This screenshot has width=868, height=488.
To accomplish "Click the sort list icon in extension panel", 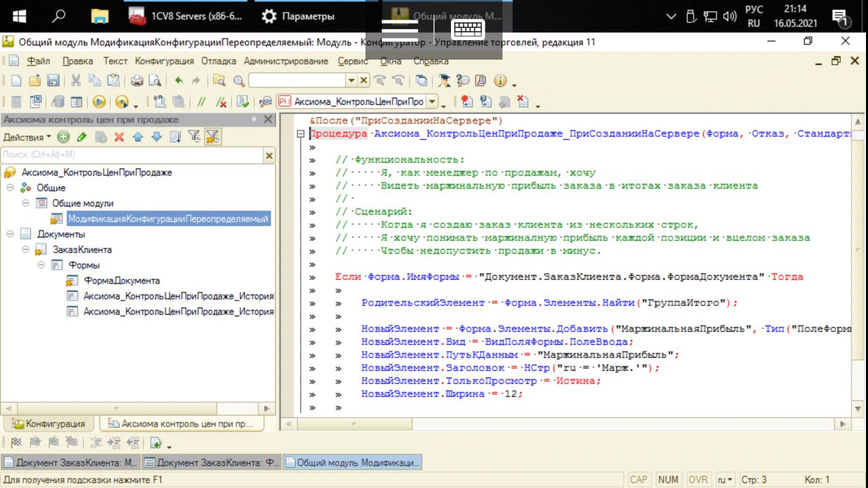I will 175,137.
